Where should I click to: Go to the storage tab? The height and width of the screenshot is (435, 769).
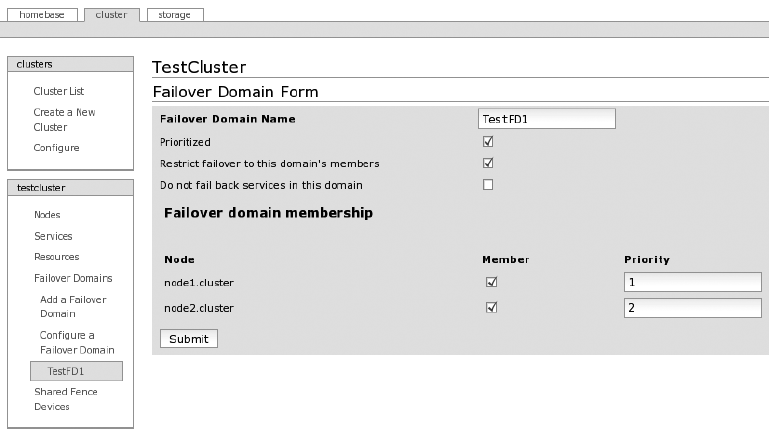coord(174,15)
